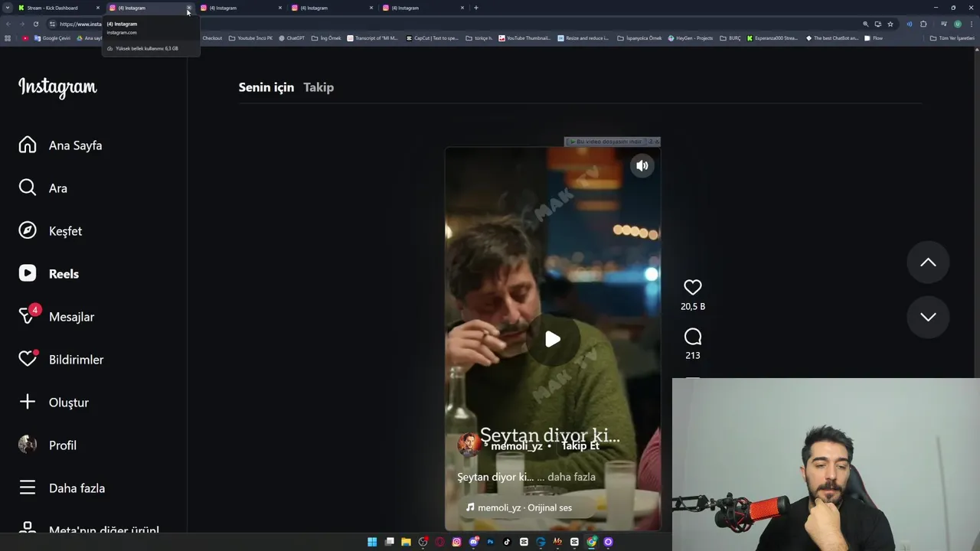
Task: Mute the reel audio
Action: [642, 165]
